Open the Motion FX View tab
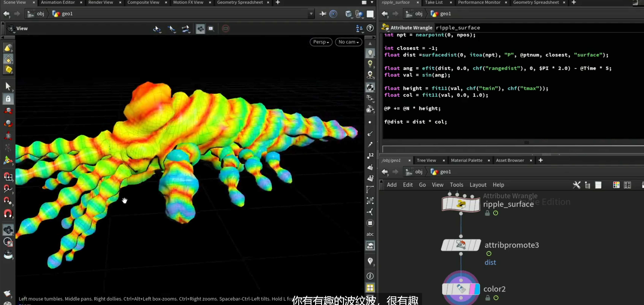 [188, 2]
